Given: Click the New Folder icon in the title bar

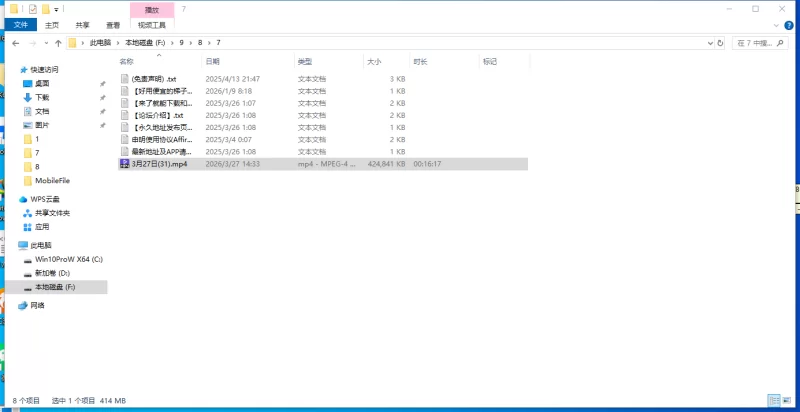Looking at the screenshot, I should [46, 9].
